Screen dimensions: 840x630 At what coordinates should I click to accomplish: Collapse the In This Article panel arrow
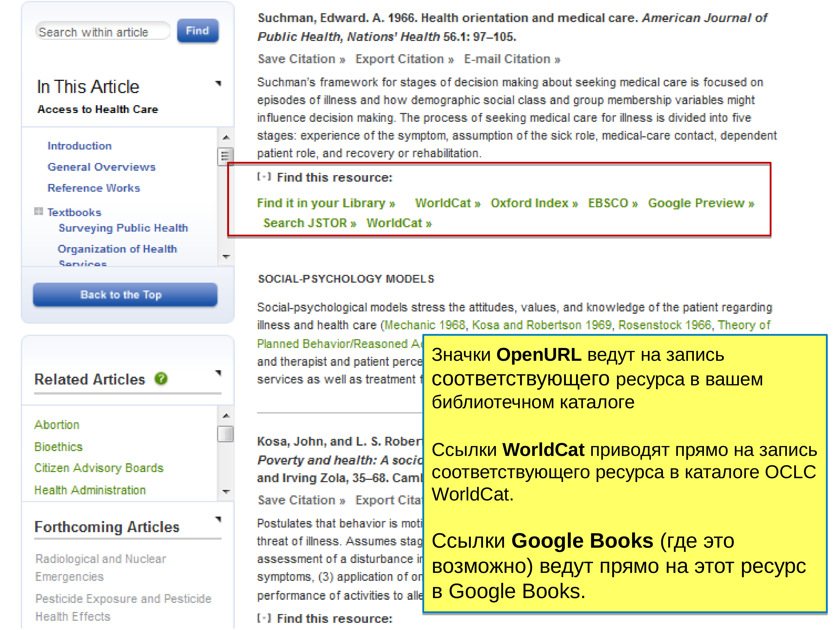[218, 83]
